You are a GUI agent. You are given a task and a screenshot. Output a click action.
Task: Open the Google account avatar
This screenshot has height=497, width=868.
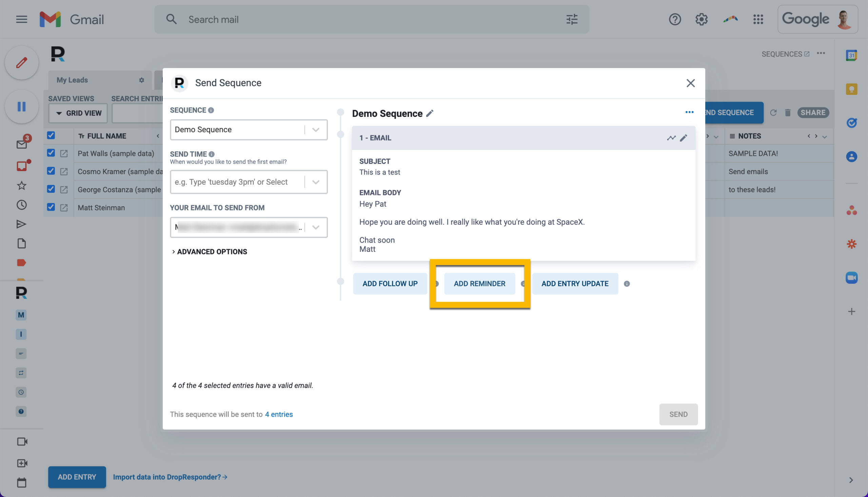point(844,19)
